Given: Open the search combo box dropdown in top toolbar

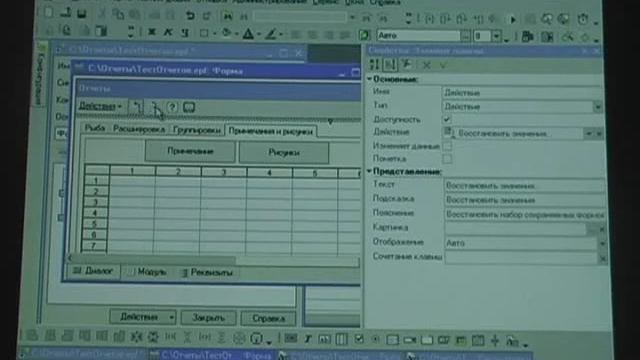Looking at the screenshot, I should pyautogui.click(x=352, y=18).
